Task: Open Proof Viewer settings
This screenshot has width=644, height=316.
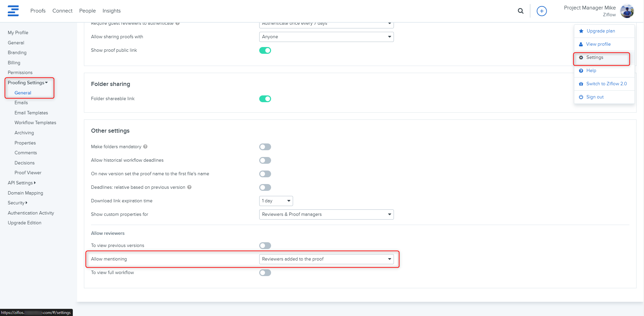Action: click(x=28, y=173)
